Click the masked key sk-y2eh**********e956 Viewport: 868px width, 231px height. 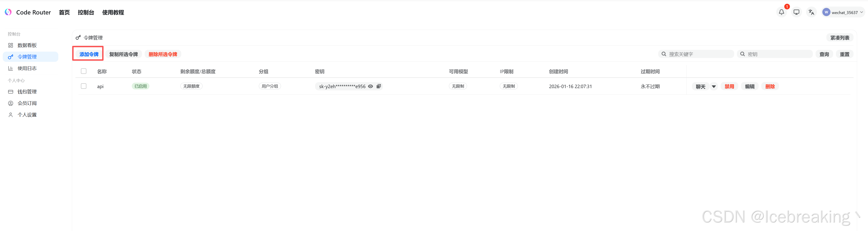pos(342,87)
